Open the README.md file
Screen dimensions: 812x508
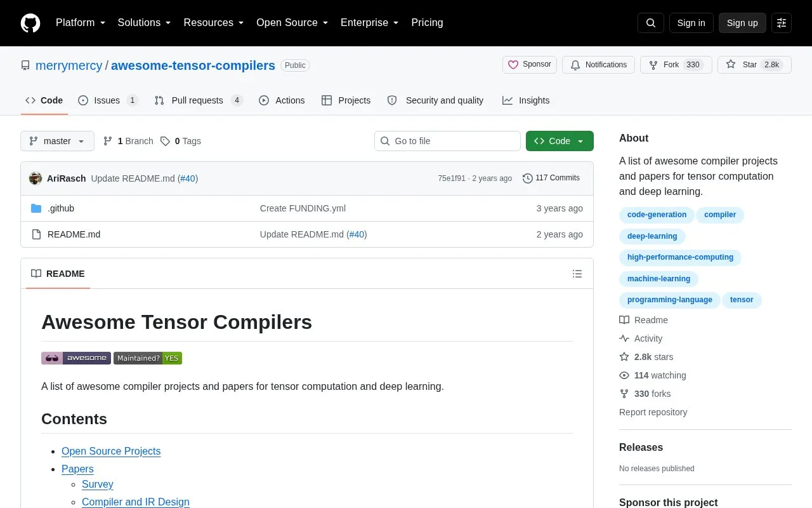[74, 234]
